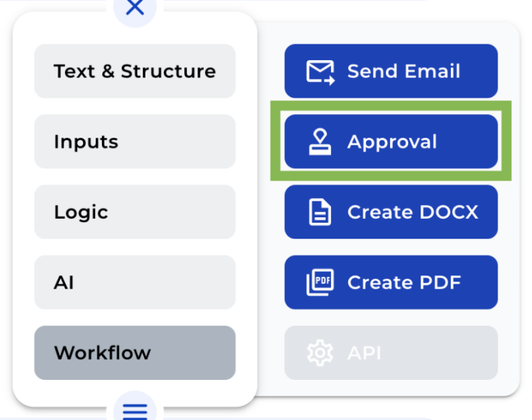532x420 pixels.
Task: Click the greyed-out API button
Action: pyautogui.click(x=391, y=353)
